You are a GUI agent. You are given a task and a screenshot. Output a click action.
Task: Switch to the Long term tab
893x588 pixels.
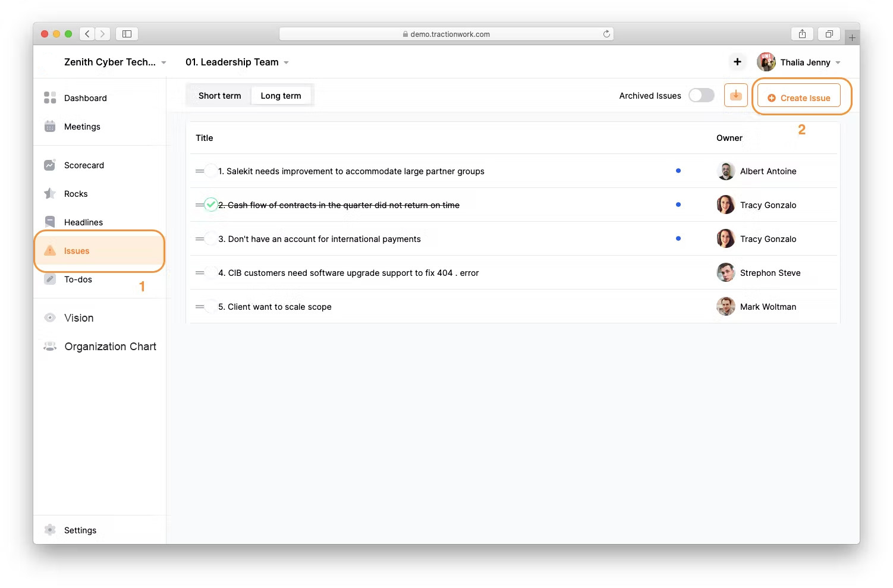tap(281, 96)
